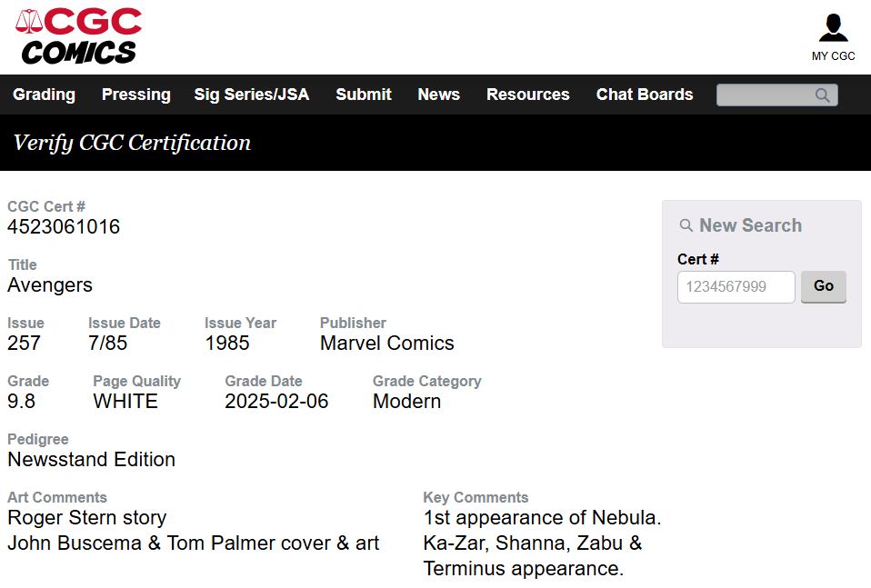
Task: Click the CGC Comics logo
Action: [x=79, y=36]
